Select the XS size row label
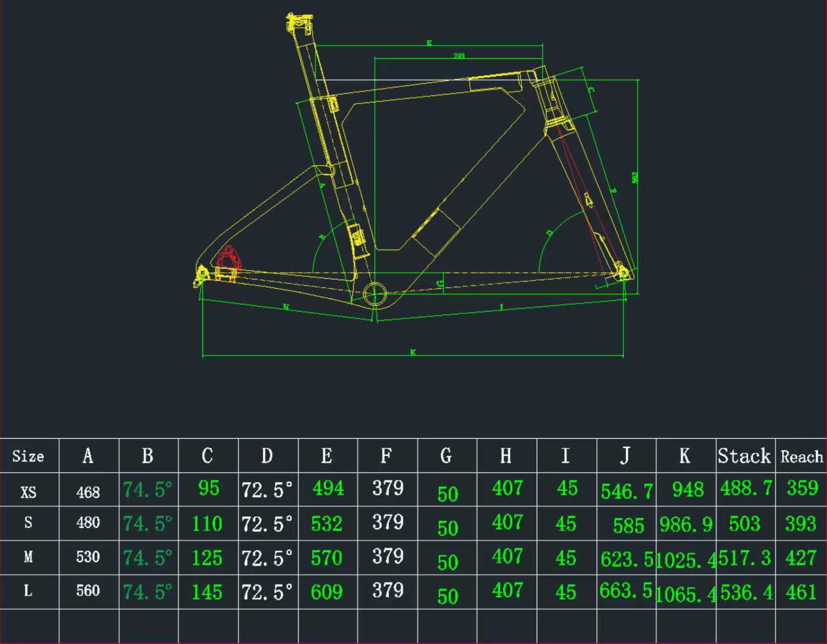The width and height of the screenshot is (827, 644). 28,492
